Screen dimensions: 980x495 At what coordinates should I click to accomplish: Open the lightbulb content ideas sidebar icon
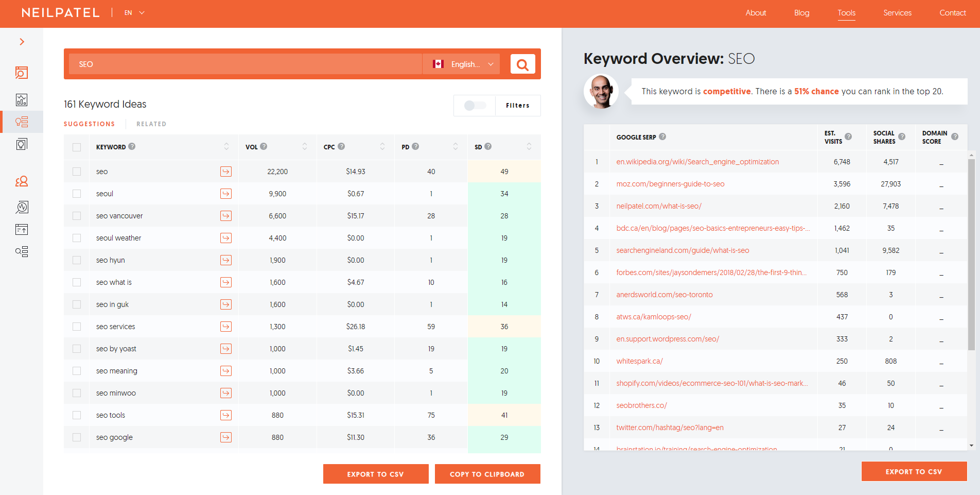(22, 144)
